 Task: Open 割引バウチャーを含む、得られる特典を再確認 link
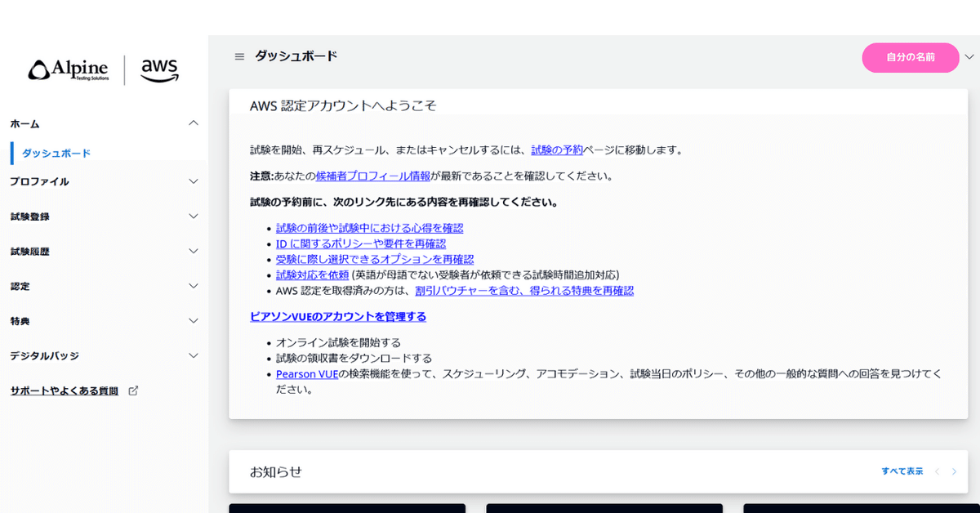(x=524, y=290)
